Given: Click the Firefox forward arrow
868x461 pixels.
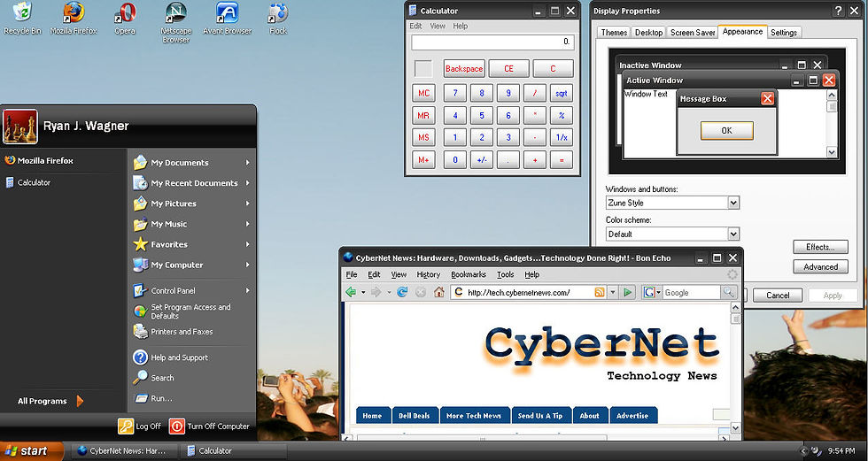Looking at the screenshot, I should (376, 292).
